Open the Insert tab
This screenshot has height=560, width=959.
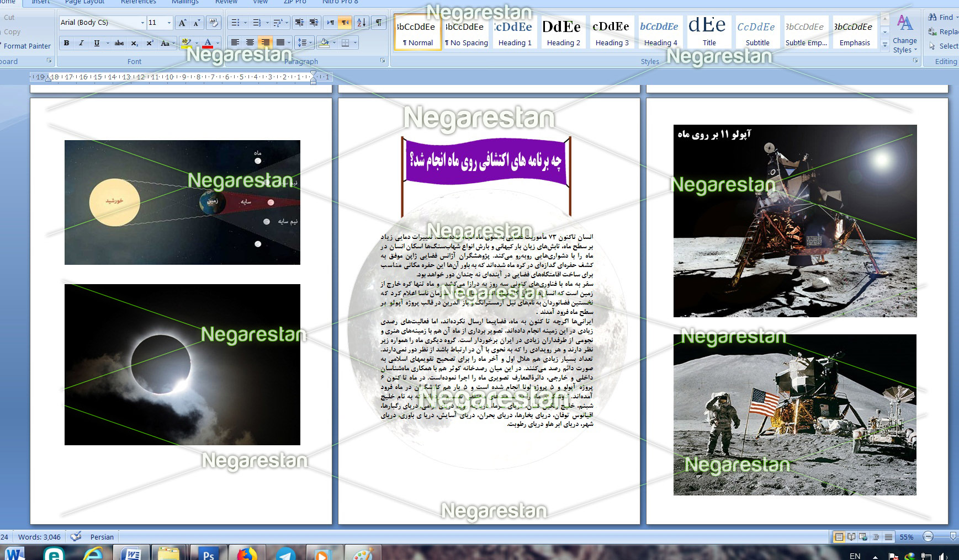pyautogui.click(x=41, y=2)
